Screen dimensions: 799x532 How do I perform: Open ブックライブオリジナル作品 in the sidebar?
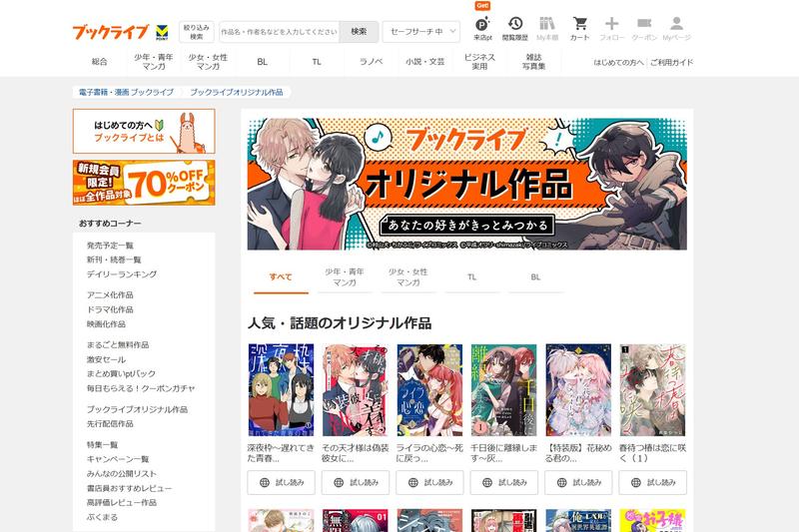137,409
